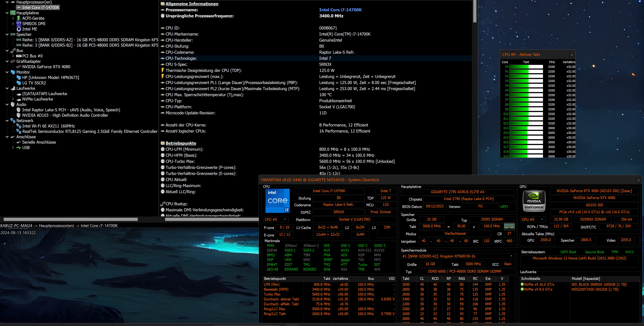Select NVIDIA AD103 High Definition Audio Controller

pyautogui.click(x=65, y=115)
